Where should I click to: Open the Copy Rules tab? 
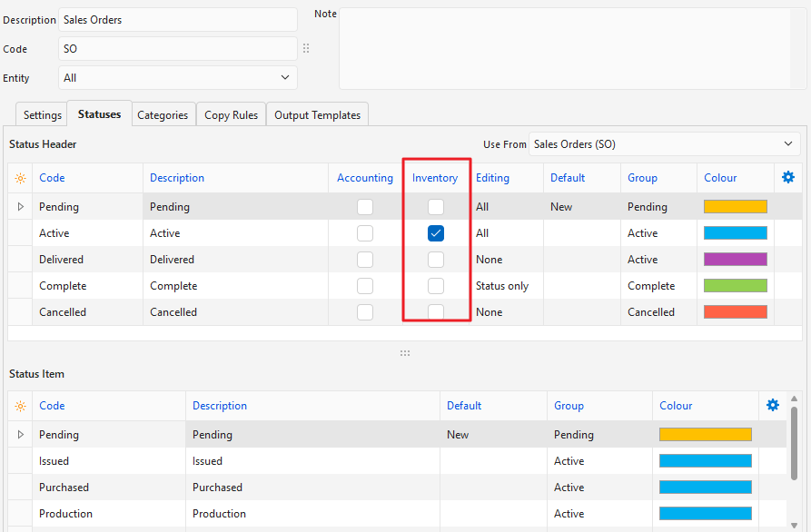(230, 115)
